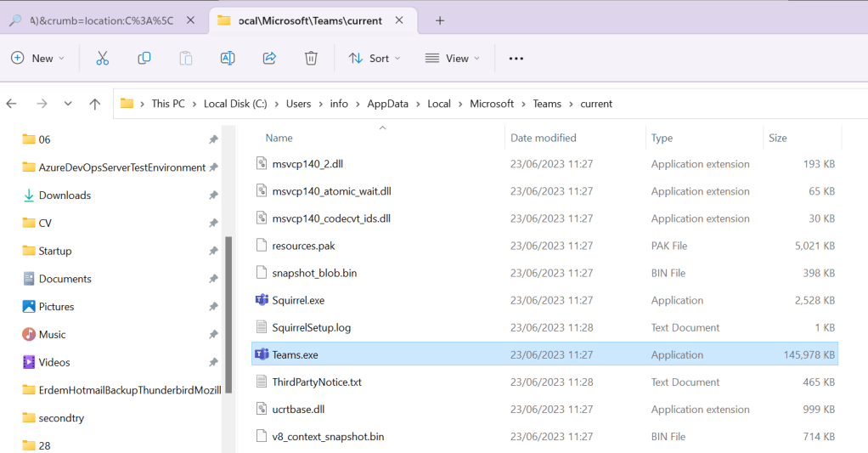
Task: Click the Squirrel.exe application icon
Action: pyautogui.click(x=262, y=300)
